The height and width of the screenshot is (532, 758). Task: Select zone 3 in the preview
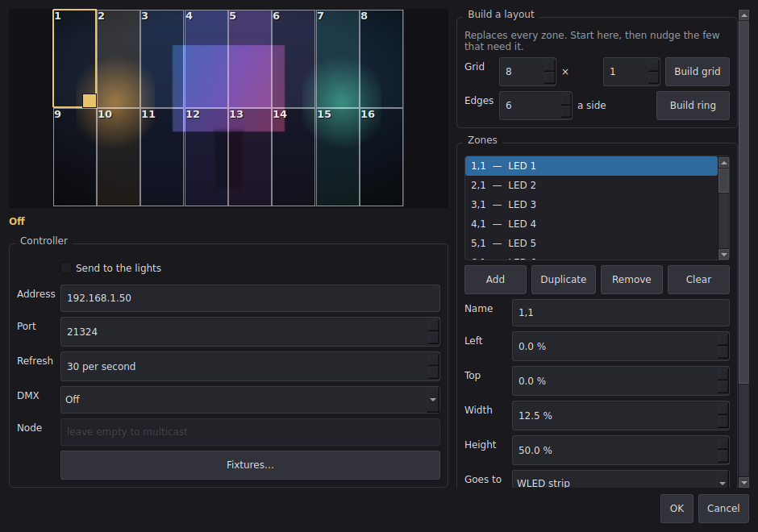click(162, 59)
